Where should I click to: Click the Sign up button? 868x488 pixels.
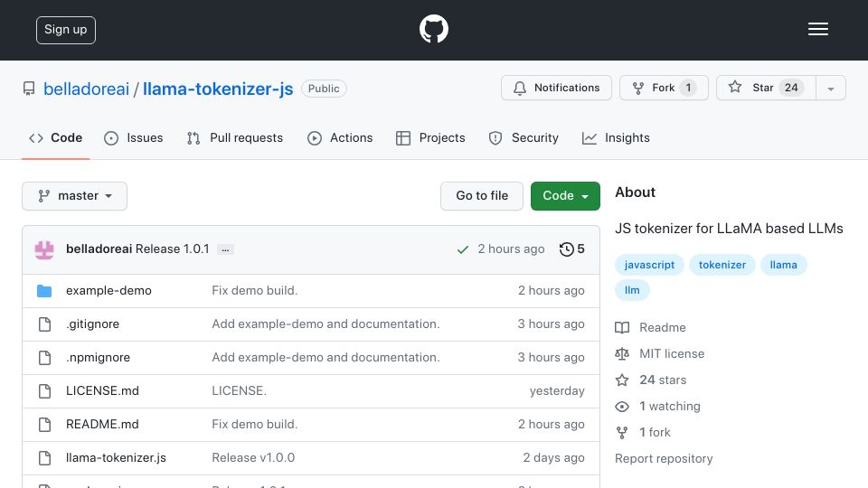66,30
